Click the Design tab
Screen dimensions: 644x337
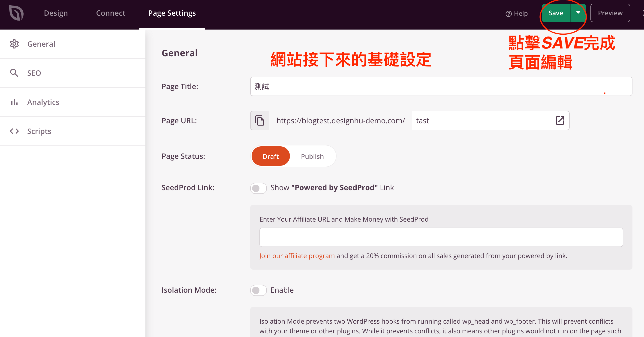[55, 13]
